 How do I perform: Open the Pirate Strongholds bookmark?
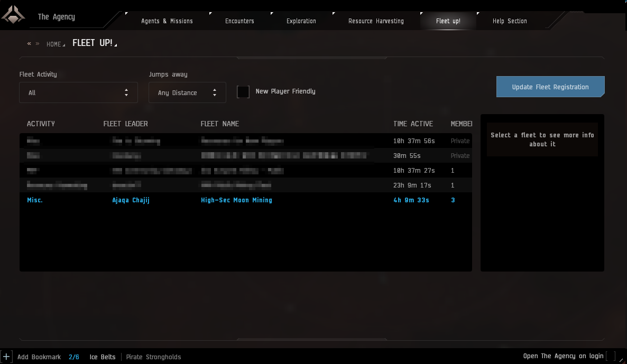pos(153,357)
